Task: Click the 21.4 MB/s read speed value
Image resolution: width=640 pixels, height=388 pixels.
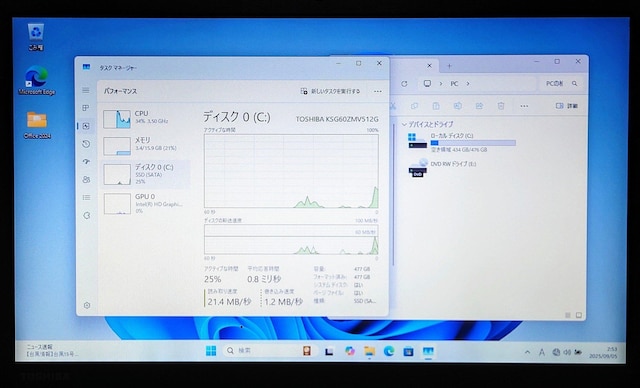Action: pyautogui.click(x=229, y=302)
